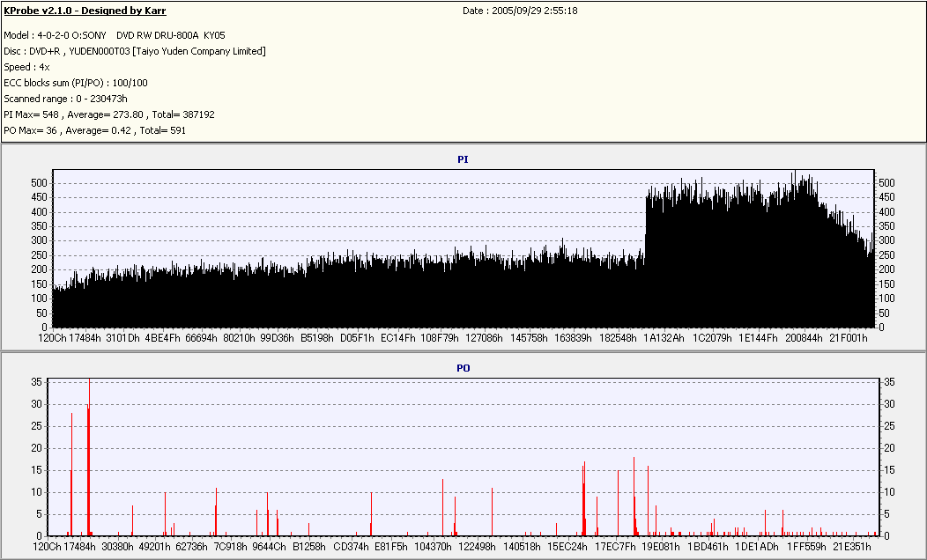Click the 163839h axis label

click(573, 338)
